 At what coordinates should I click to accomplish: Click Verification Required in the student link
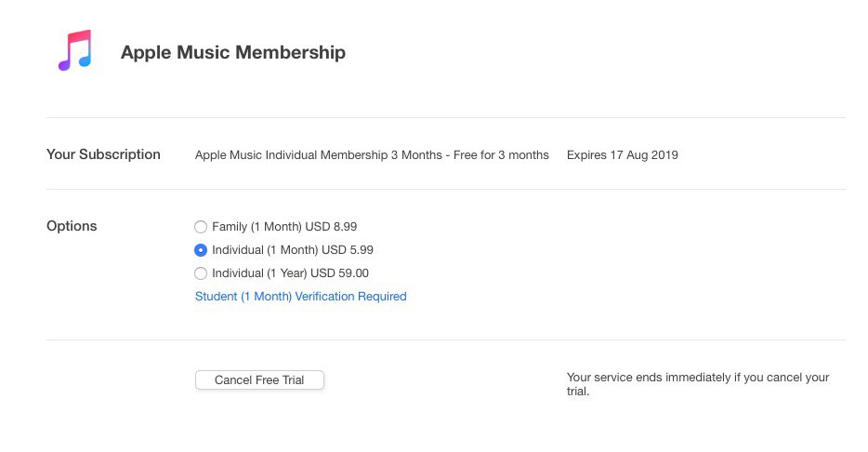[x=351, y=297]
